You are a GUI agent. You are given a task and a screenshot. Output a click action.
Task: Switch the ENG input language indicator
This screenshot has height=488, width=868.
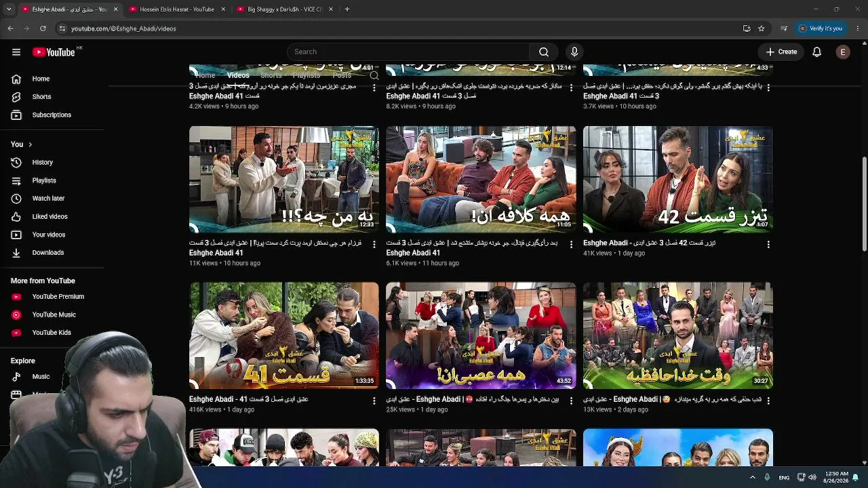[x=784, y=477]
